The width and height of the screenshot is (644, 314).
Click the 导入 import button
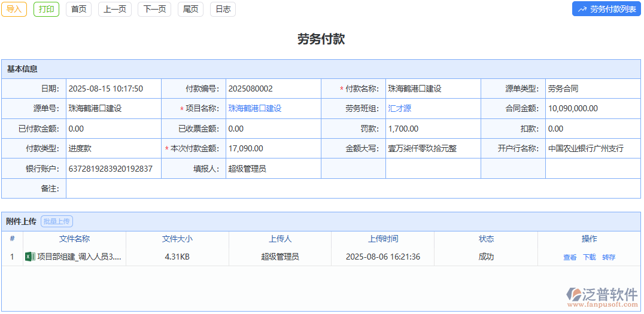14,9
